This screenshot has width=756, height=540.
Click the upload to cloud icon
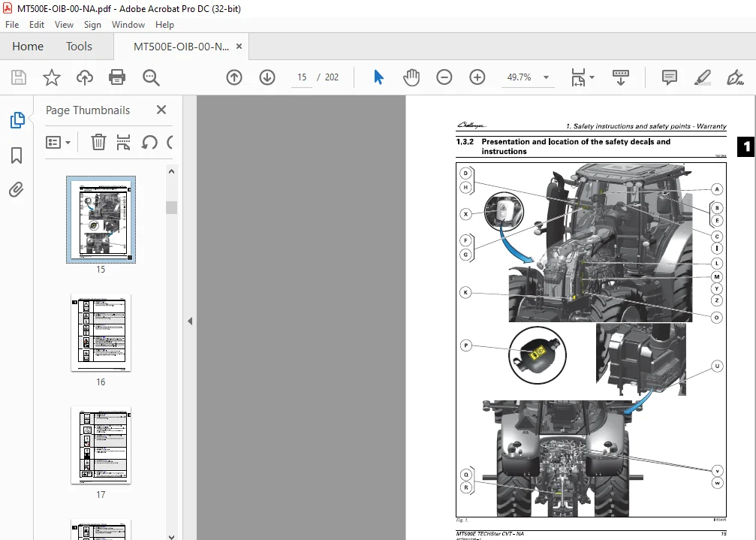point(85,77)
